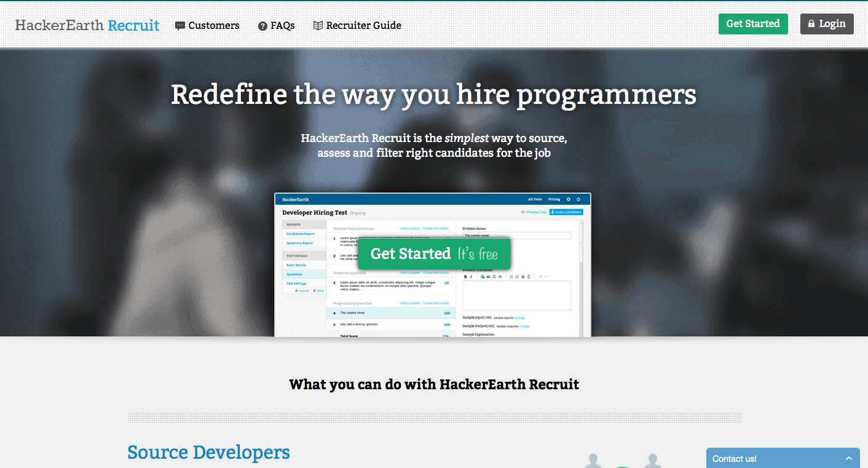The height and width of the screenshot is (468, 868).
Task: Open the Customers menu item
Action: pos(213,26)
